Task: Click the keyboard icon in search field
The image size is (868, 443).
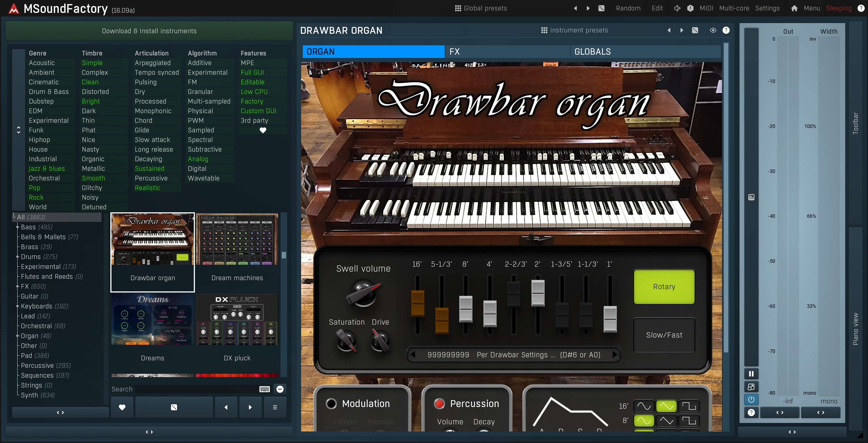Action: pyautogui.click(x=265, y=389)
